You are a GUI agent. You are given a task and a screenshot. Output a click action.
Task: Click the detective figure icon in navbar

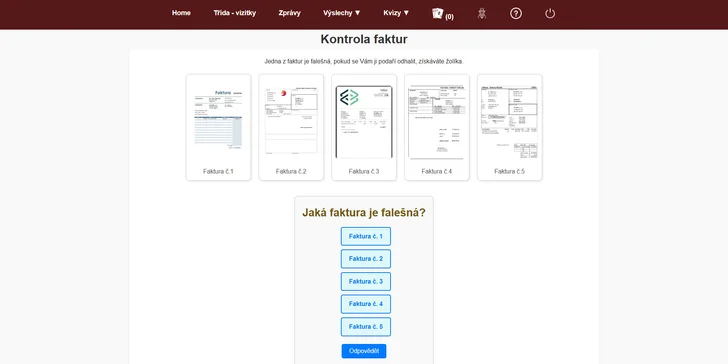coord(482,13)
